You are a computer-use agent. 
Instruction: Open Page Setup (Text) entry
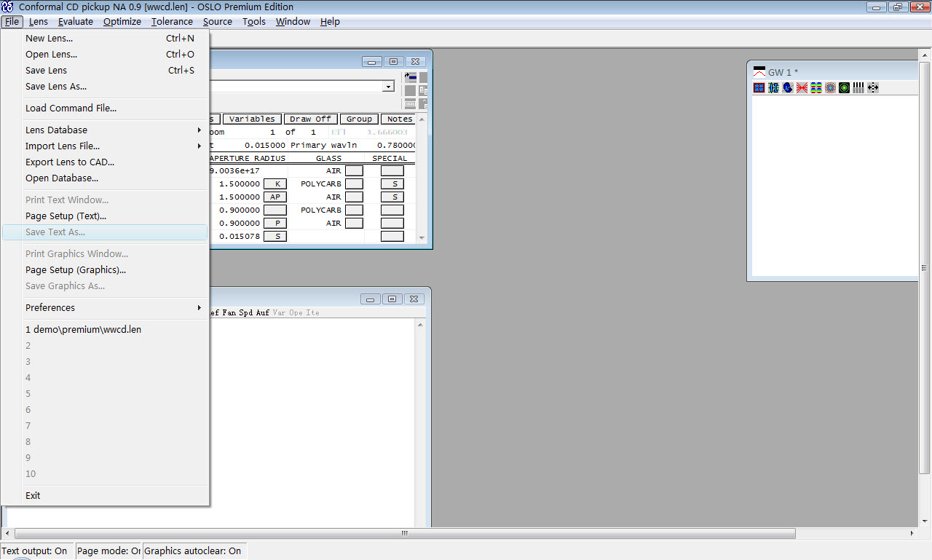105,216
